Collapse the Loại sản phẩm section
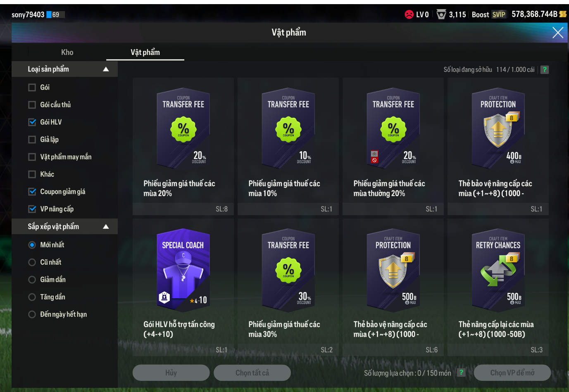Image resolution: width=569 pixels, height=392 pixels. pyautogui.click(x=106, y=69)
